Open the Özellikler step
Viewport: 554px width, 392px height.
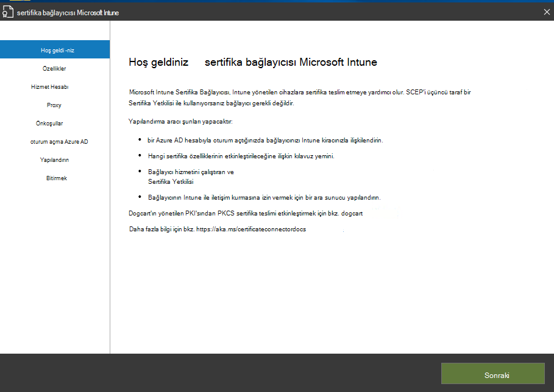(x=54, y=68)
